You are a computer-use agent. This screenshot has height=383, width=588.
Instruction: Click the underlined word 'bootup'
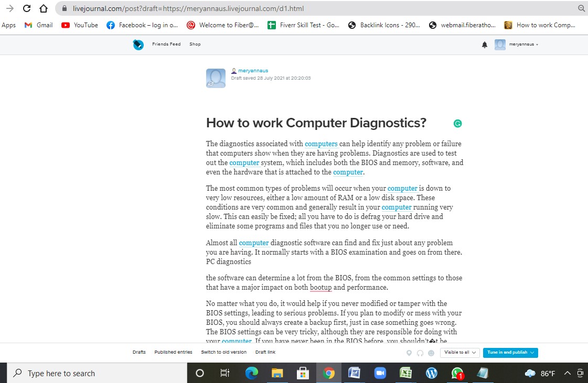[x=320, y=288]
